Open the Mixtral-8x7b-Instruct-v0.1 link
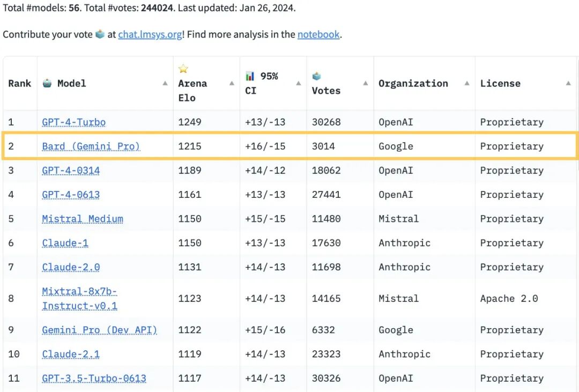Viewport: 579px width, 392px height. coord(80,299)
